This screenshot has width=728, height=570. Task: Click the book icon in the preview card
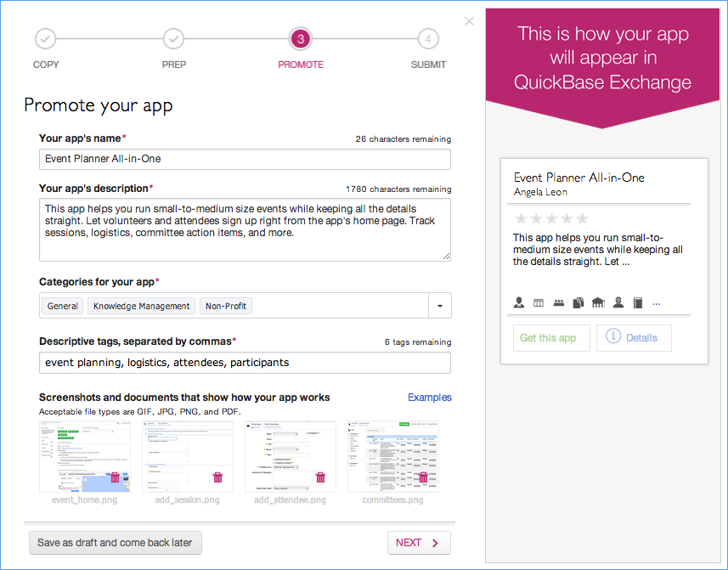(638, 302)
